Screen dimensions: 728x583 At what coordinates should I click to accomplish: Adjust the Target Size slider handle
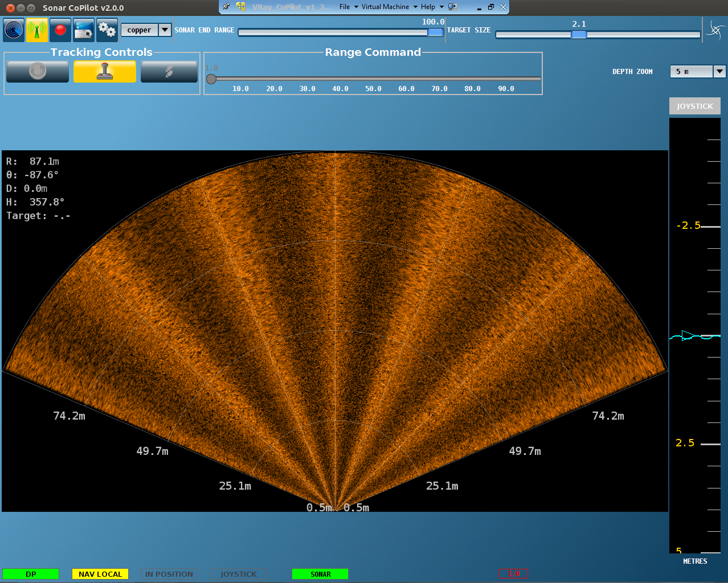coord(579,35)
